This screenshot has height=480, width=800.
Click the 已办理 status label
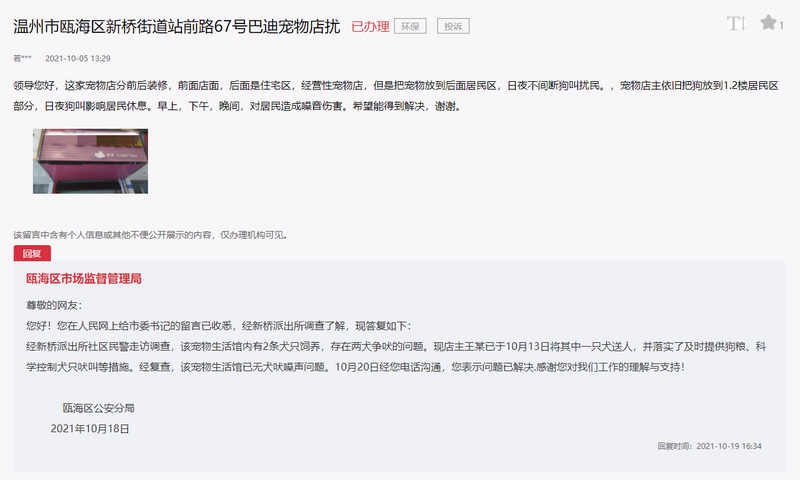[370, 27]
